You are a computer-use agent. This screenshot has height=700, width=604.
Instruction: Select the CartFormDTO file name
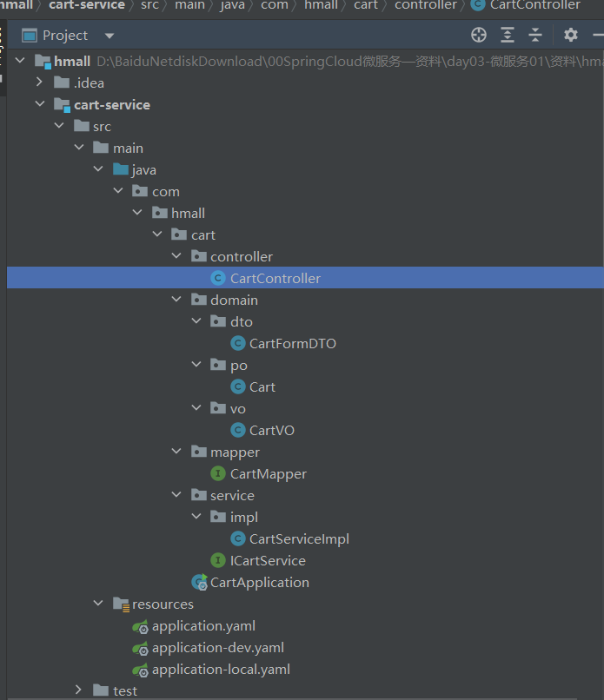(293, 343)
